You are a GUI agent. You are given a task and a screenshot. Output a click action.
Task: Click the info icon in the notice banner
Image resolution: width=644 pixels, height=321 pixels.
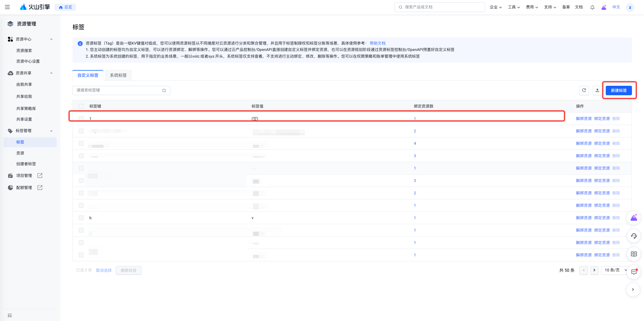click(80, 44)
